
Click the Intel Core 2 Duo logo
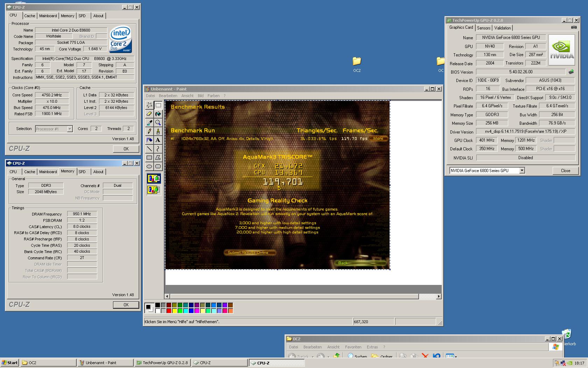(121, 39)
